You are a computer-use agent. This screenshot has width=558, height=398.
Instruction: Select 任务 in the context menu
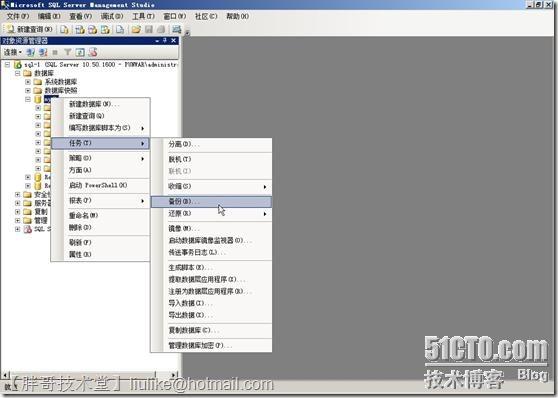pos(100,143)
